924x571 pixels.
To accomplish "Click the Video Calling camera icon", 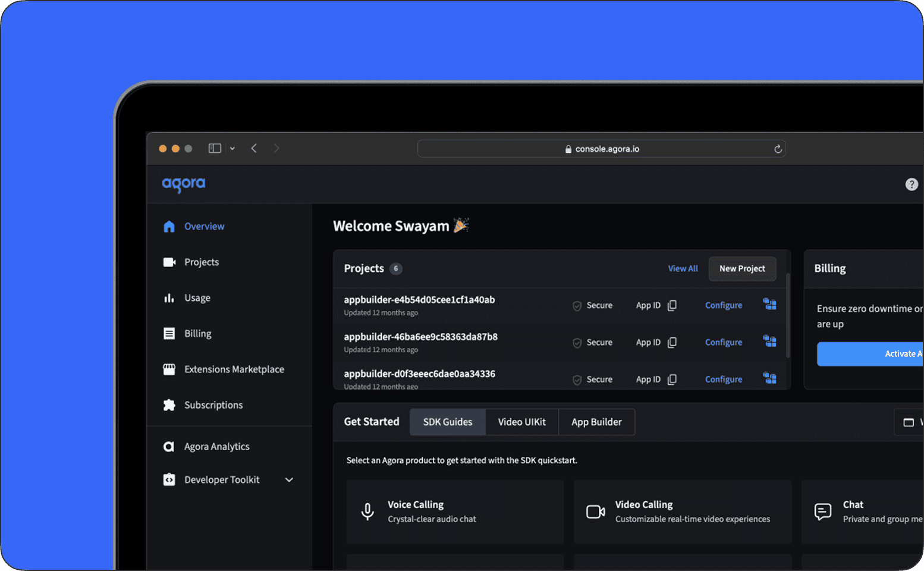I will 595,512.
